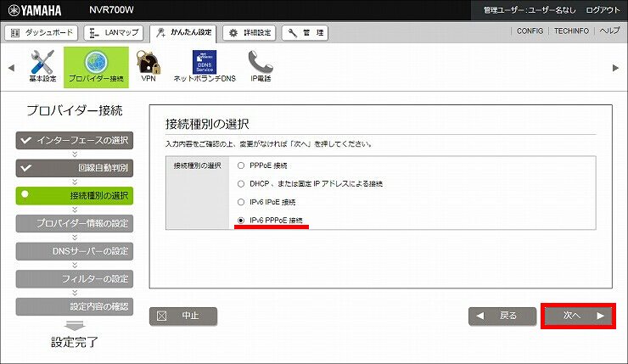Click the 設定完了 label
The width and height of the screenshot is (628, 364).
75,342
